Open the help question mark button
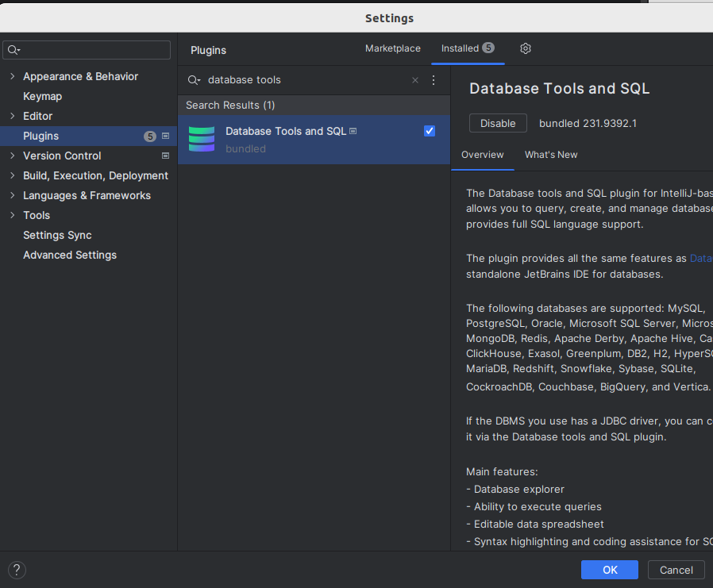Viewport: 713px width, 588px height. pyautogui.click(x=17, y=570)
